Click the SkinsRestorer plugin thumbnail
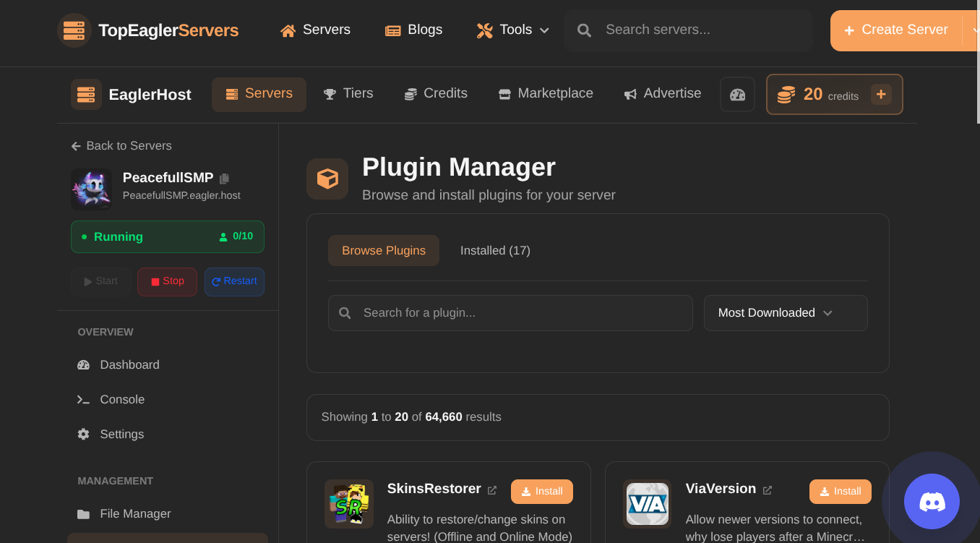The image size is (980, 543). click(x=349, y=503)
